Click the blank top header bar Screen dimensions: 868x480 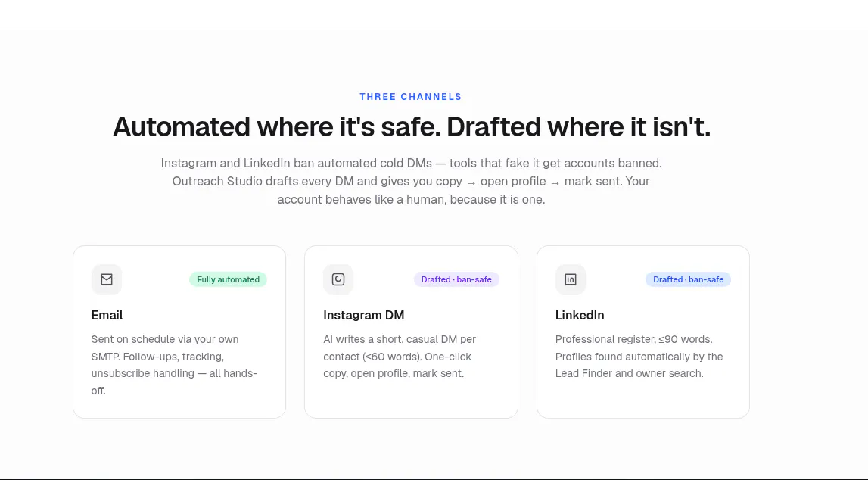[434, 14]
